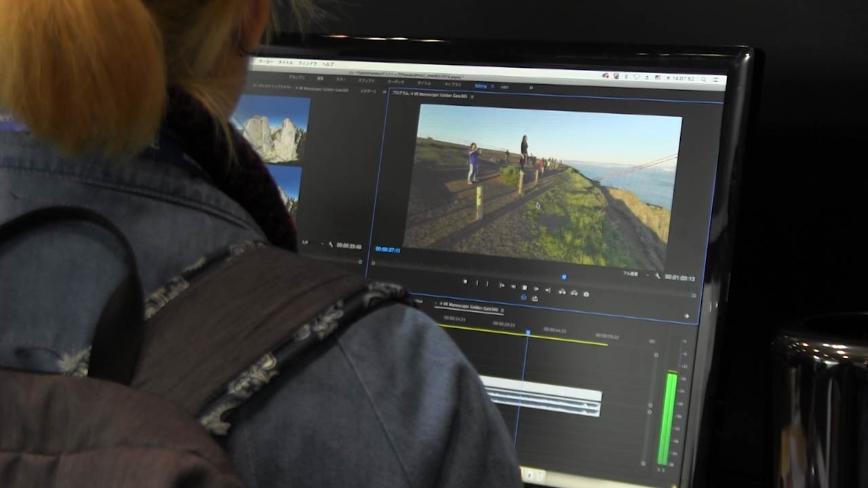Image resolution: width=868 pixels, height=488 pixels.
Task: Open the ヘルプ menu in menu bar
Action: click(x=328, y=64)
